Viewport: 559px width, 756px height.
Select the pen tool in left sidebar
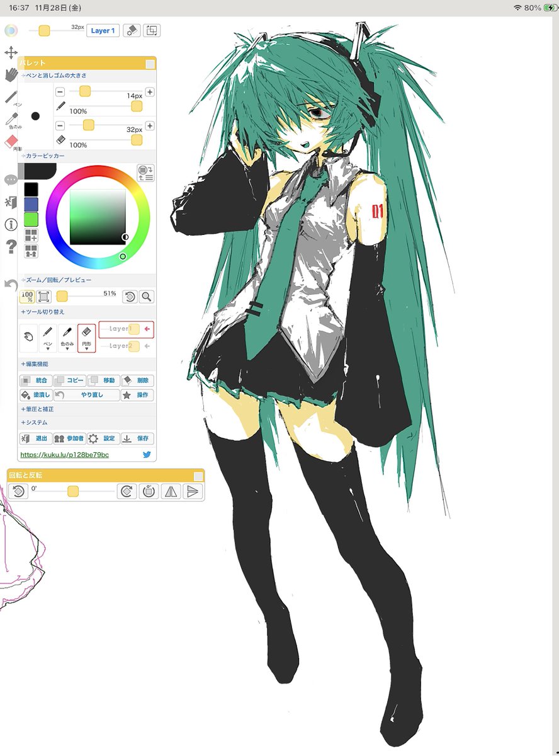[x=11, y=97]
